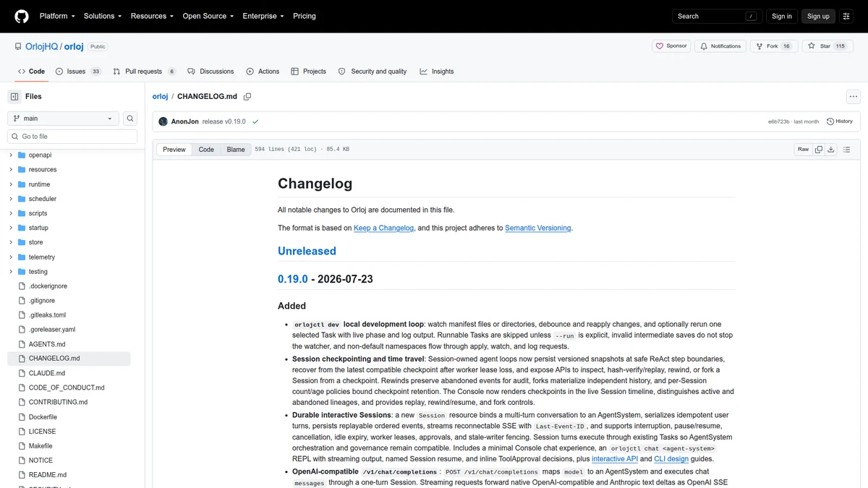Open Security and quality tab

373,72
